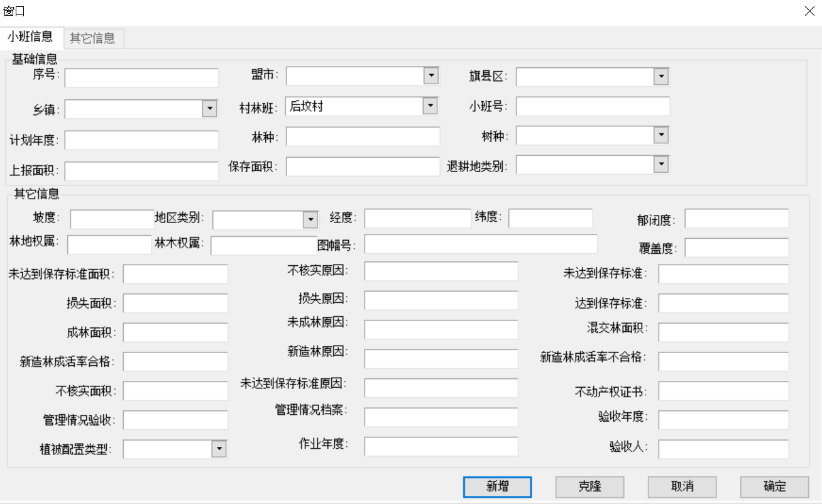
Task: Expand the 退耕地类别 dropdown
Action: click(660, 165)
